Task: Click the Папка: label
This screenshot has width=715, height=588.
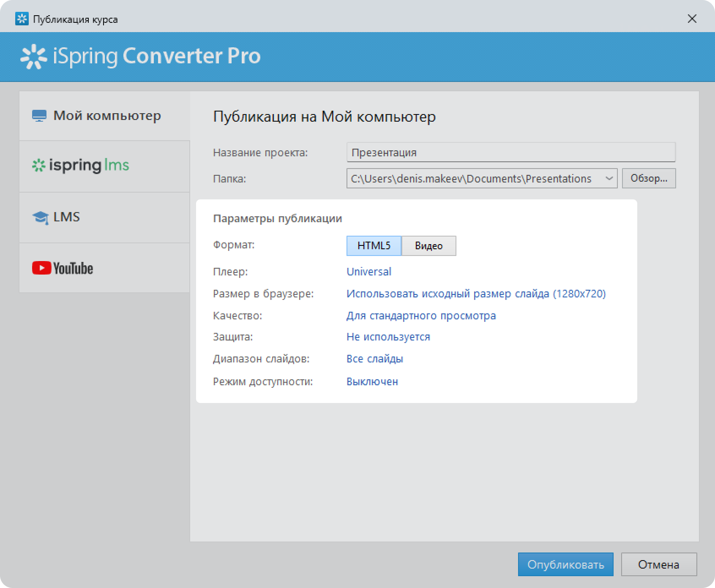Action: tap(229, 179)
